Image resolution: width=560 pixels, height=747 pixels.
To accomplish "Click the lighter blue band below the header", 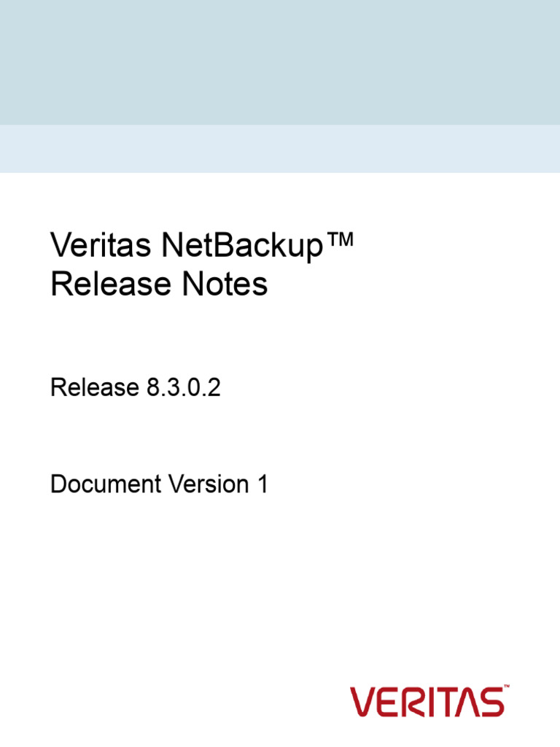I will coord(280,149).
